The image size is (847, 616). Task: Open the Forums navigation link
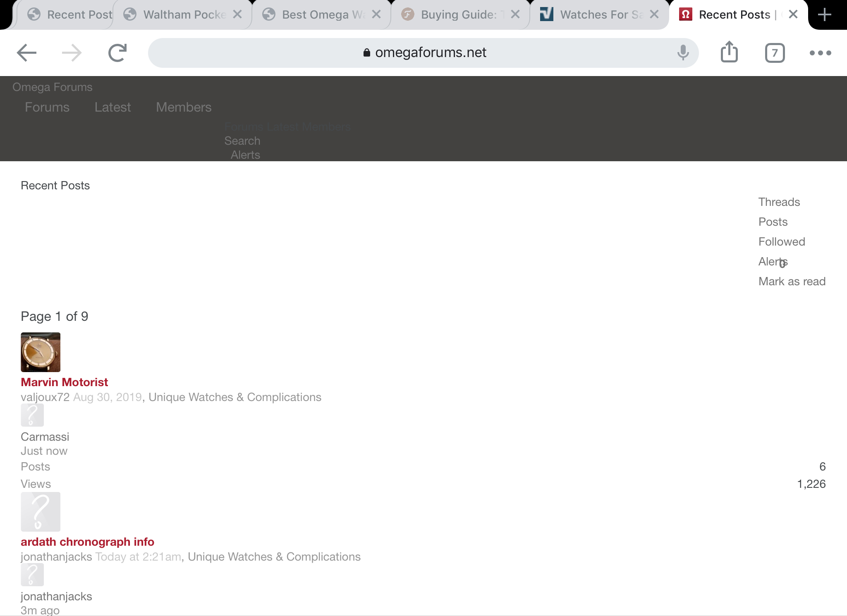pos(47,107)
